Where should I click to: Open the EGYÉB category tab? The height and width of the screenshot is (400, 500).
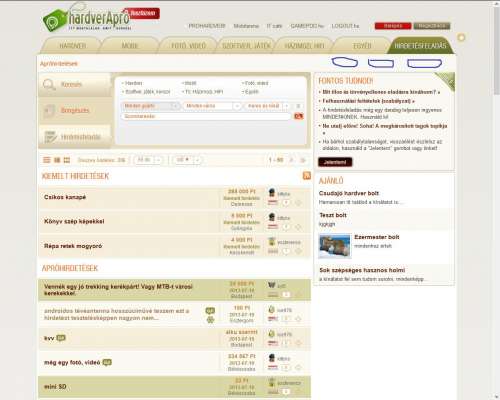tap(362, 46)
